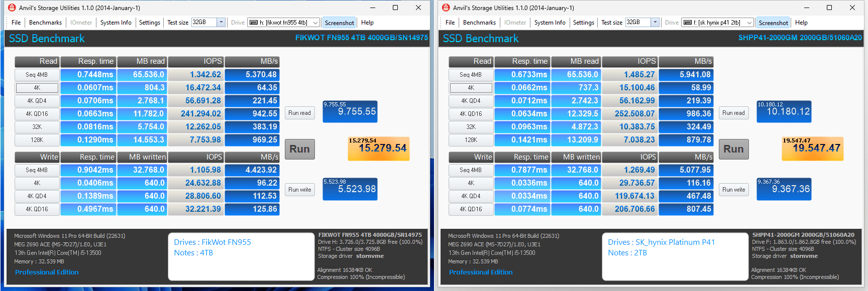Click big Run button in right SK hynix window
The width and height of the screenshot is (868, 291).
(734, 149)
